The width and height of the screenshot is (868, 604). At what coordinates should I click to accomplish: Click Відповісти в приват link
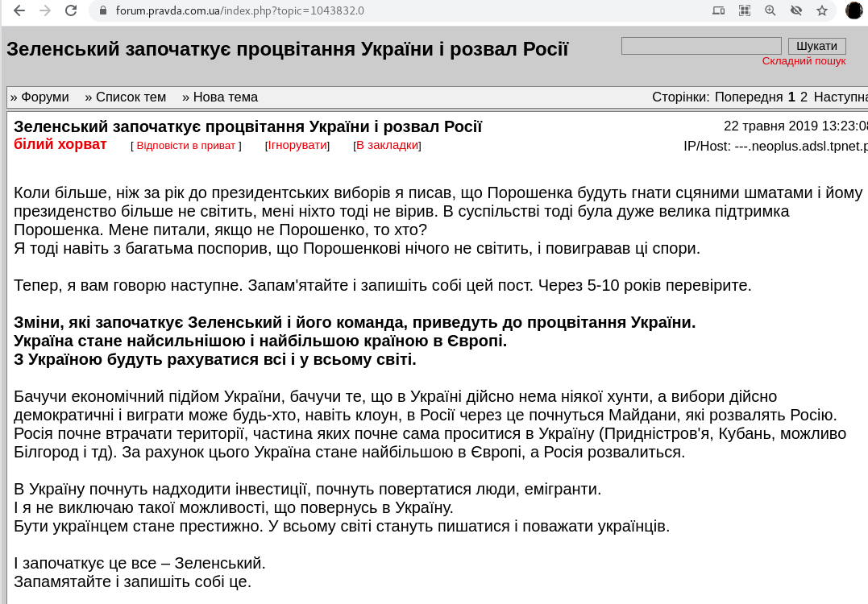pyautogui.click(x=186, y=146)
